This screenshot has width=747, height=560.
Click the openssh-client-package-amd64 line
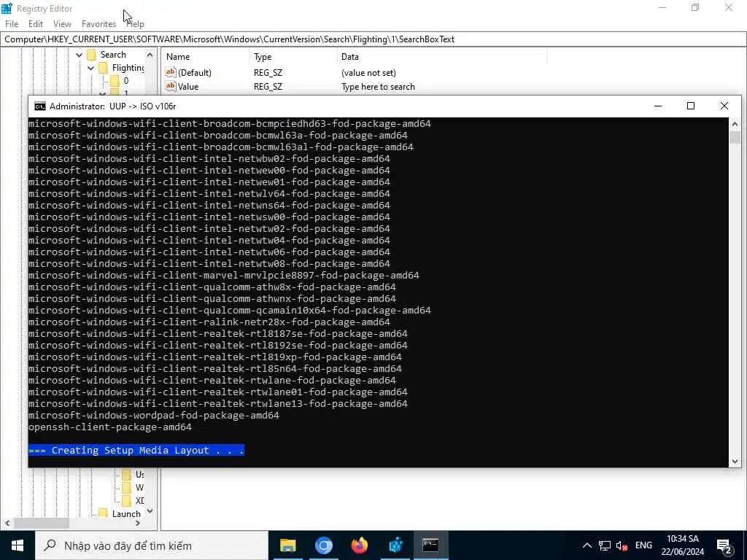tap(110, 427)
